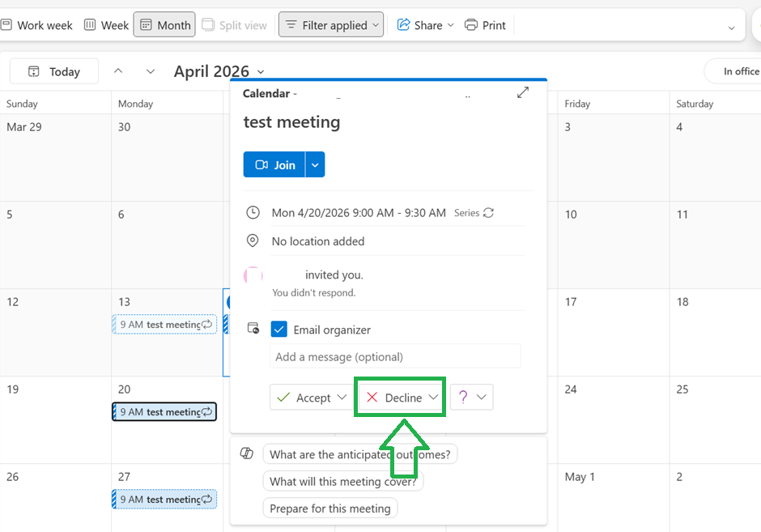Go to the previous month with the up arrow
Viewport: 761px width, 532px height.
[x=118, y=71]
